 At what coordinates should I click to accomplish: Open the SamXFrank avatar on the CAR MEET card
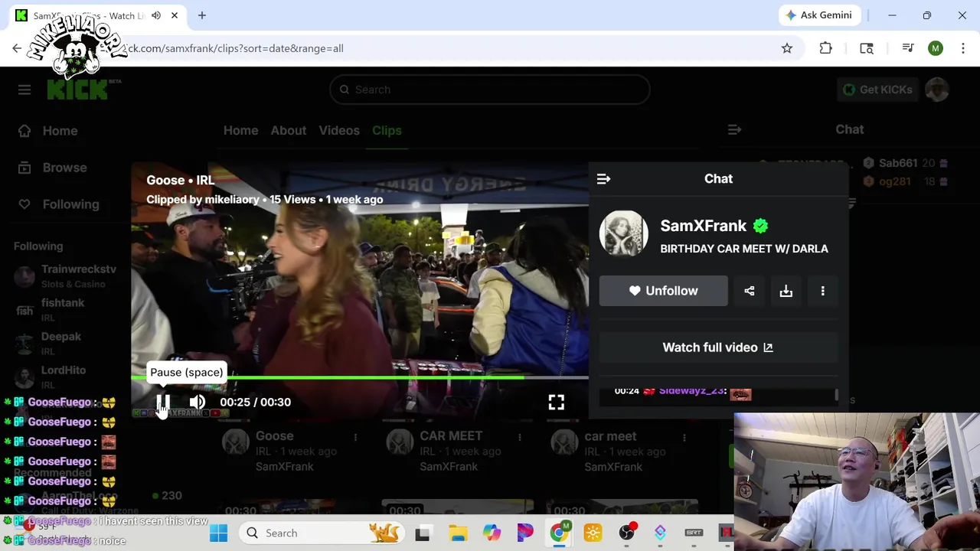click(400, 442)
